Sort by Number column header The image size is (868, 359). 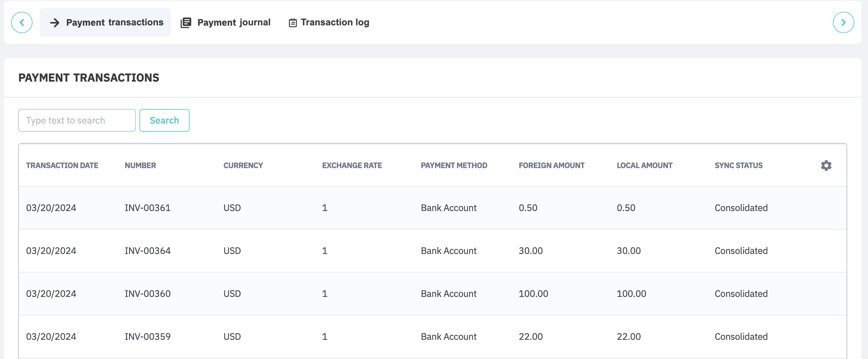pyautogui.click(x=140, y=166)
